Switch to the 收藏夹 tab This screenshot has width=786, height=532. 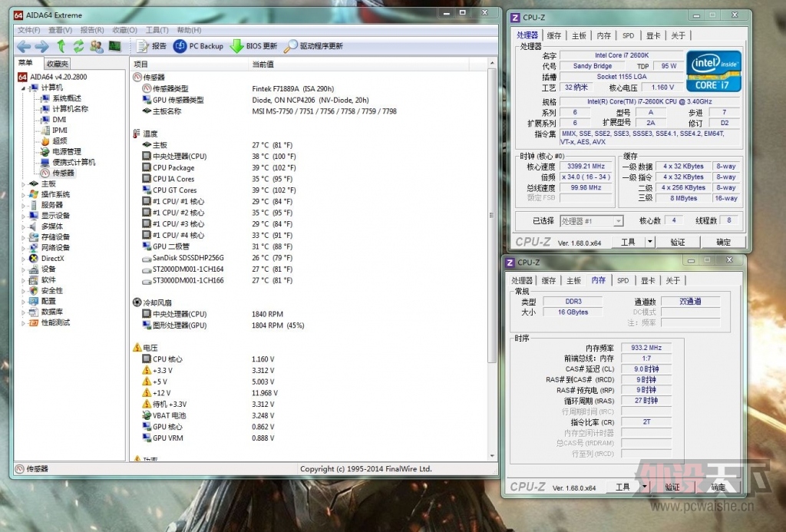pos(57,64)
